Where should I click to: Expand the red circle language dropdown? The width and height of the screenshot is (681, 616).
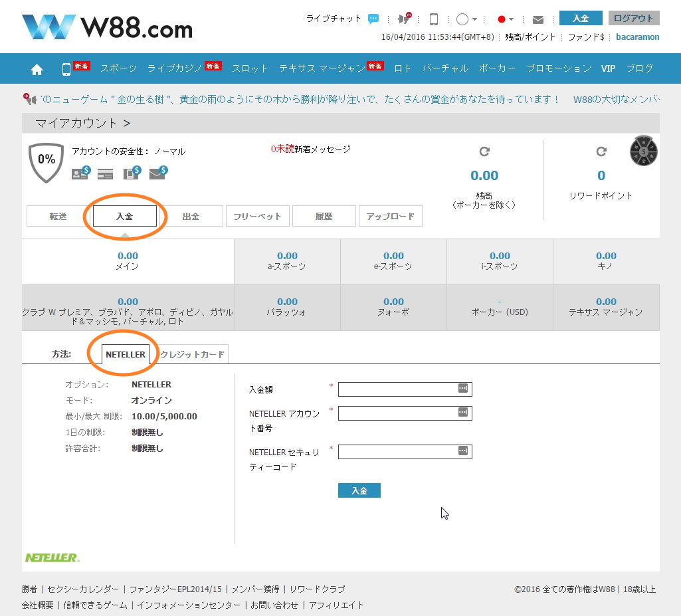pyautogui.click(x=506, y=19)
